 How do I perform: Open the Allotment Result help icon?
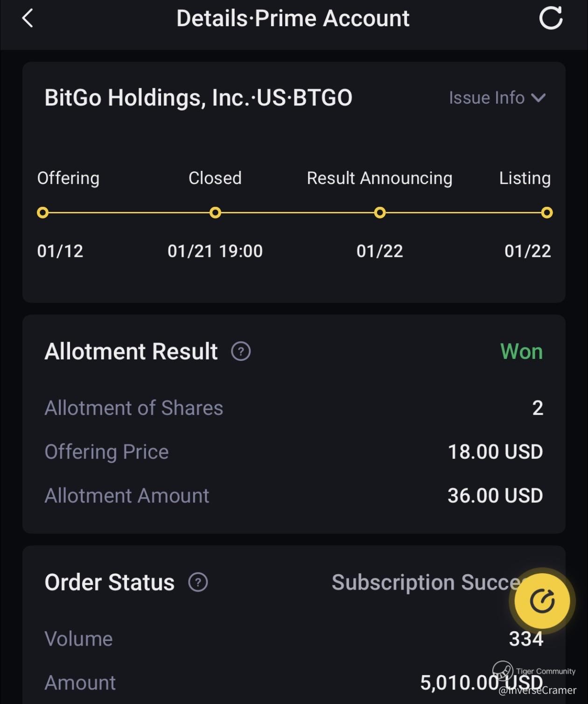(241, 352)
